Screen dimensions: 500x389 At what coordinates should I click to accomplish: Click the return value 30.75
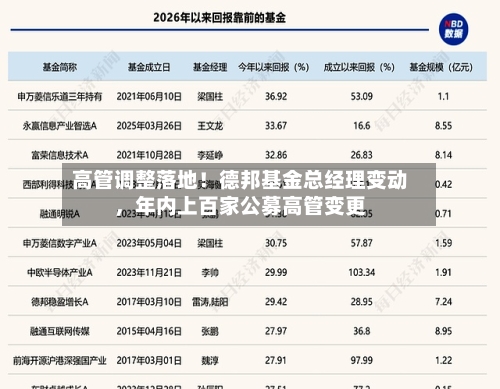click(276, 243)
